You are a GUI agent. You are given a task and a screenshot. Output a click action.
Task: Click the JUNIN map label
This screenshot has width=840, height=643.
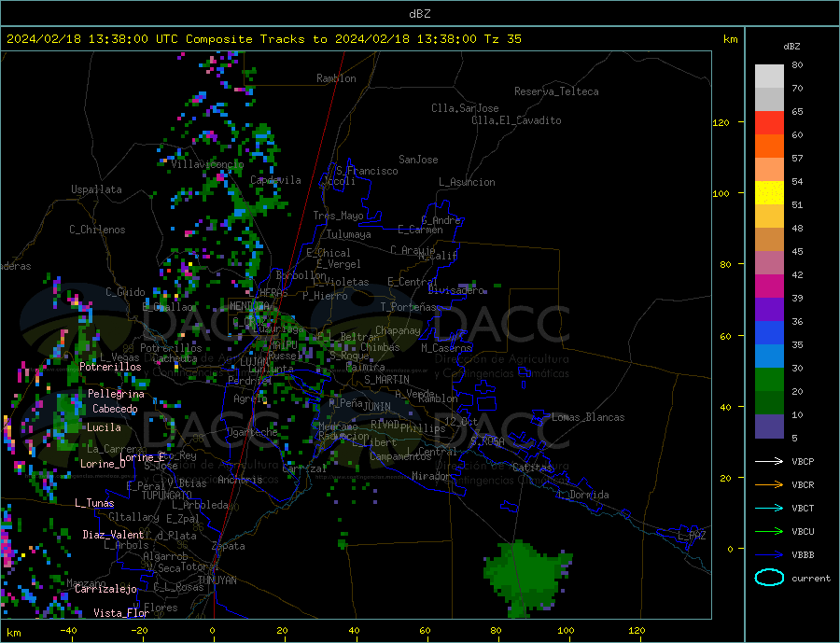pos(377,407)
